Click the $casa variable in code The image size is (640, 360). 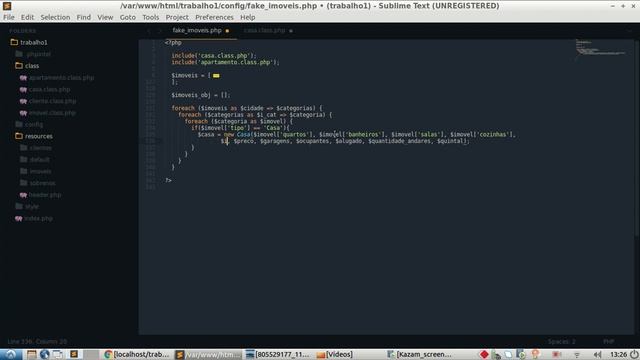(206, 134)
